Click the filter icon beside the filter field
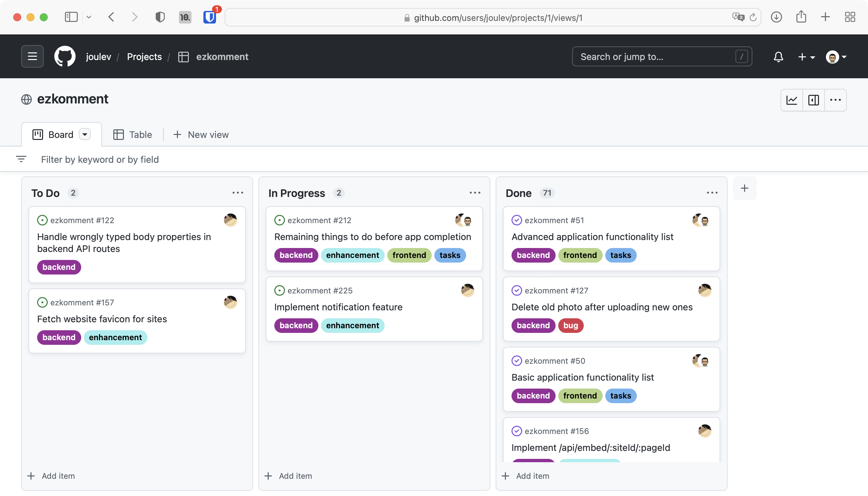This screenshot has height=496, width=868. pos(21,159)
